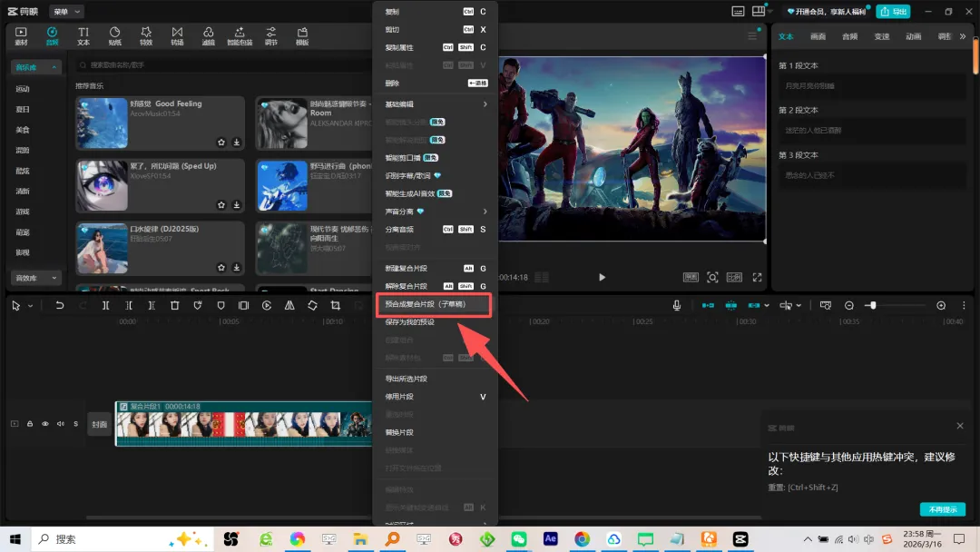Click 开通会员 membership promotion link
Image resolution: width=980 pixels, height=552 pixels.
827,11
